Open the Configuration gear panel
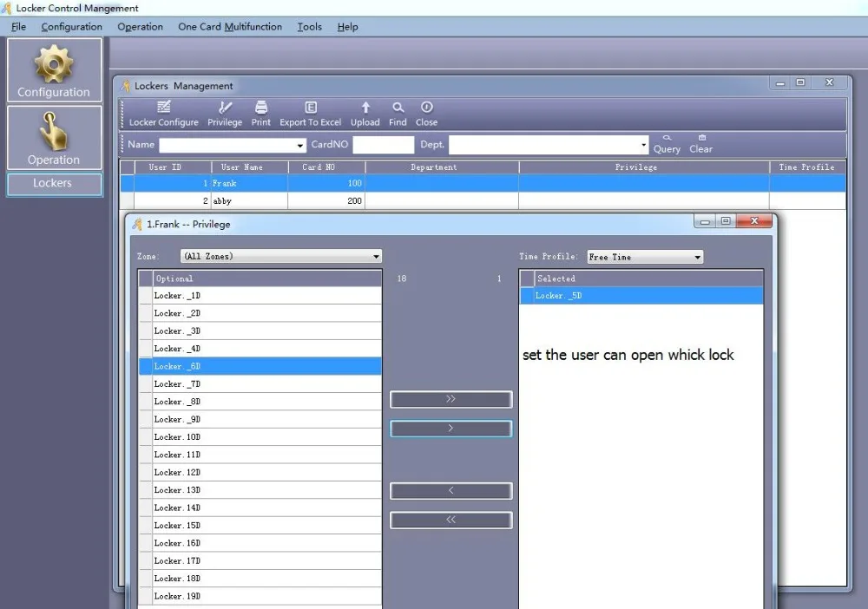Screen dimensions: 868x609 [x=54, y=69]
